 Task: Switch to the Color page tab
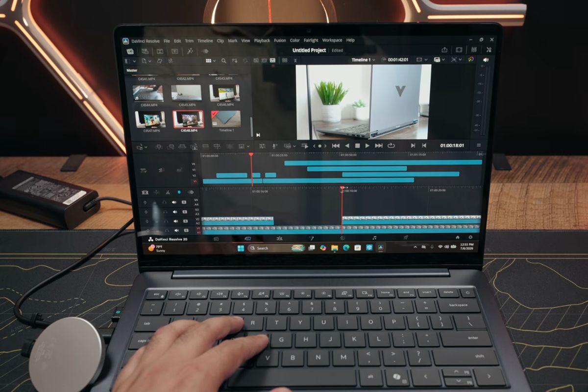point(343,238)
